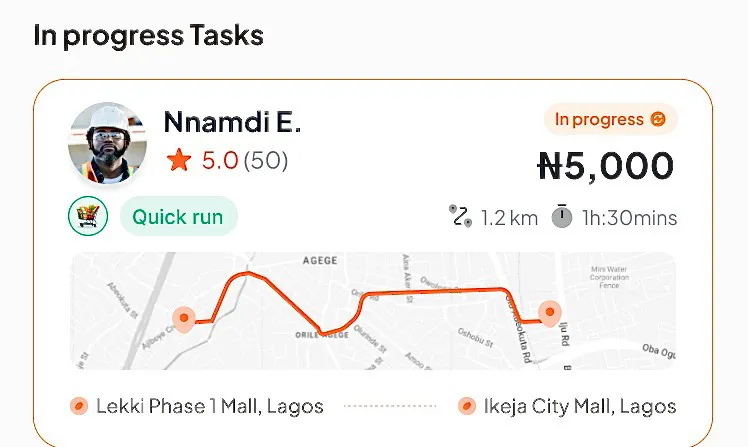The height and width of the screenshot is (447, 748).
Task: Click the Nnamdi E. name label
Action: pos(232,122)
